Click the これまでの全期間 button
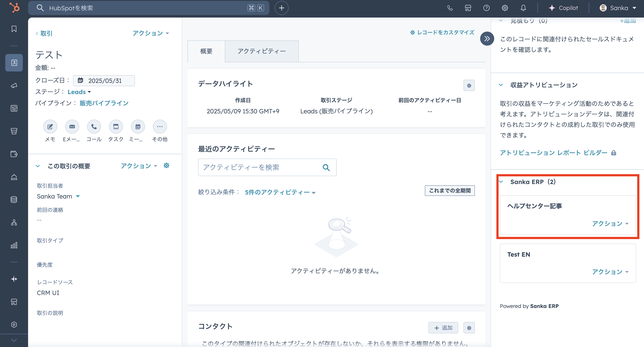Screen dimensions: 644x347 pos(449,191)
